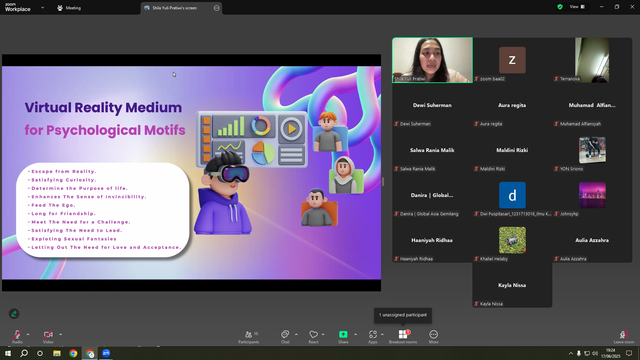
Task: Click the microphone icon in the system tray
Action: coord(578,353)
